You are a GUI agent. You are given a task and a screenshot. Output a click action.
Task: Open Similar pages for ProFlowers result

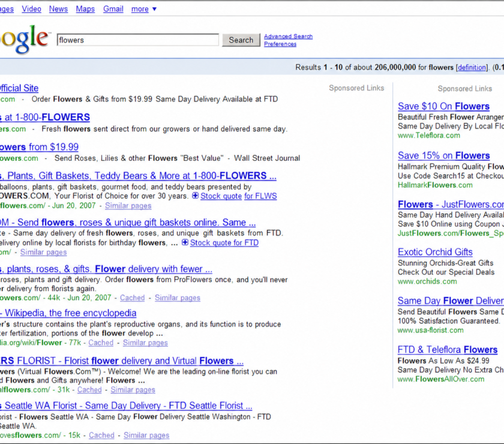click(178, 298)
